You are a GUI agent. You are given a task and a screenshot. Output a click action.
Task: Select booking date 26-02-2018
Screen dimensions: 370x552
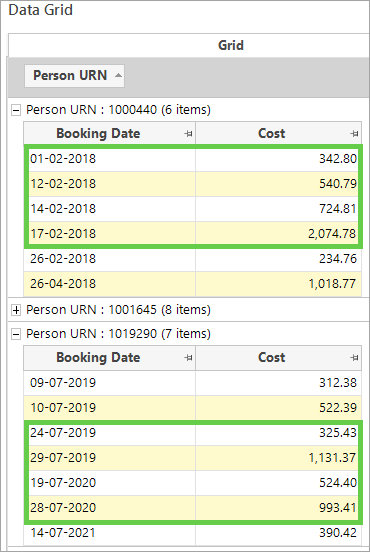63,259
